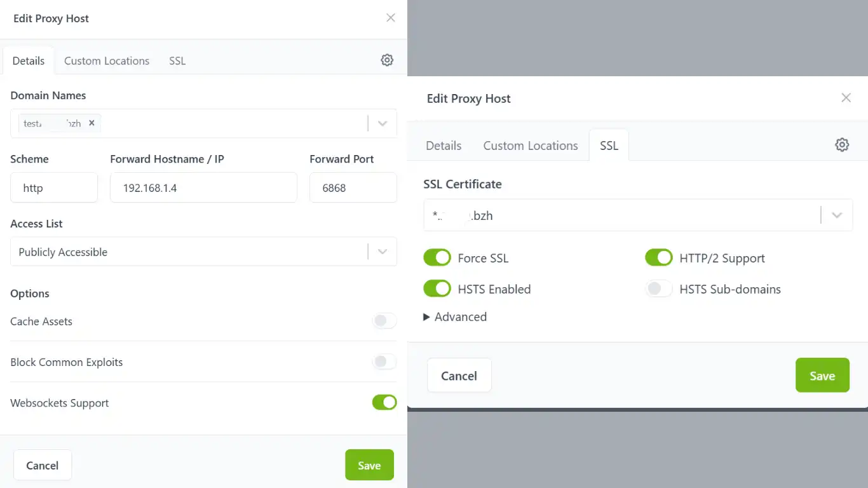Image resolution: width=868 pixels, height=488 pixels.
Task: Open the Domain Names dropdown arrow
Action: (382, 123)
